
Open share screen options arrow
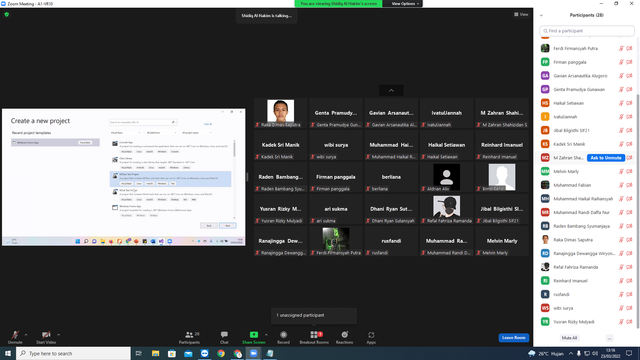(267, 335)
